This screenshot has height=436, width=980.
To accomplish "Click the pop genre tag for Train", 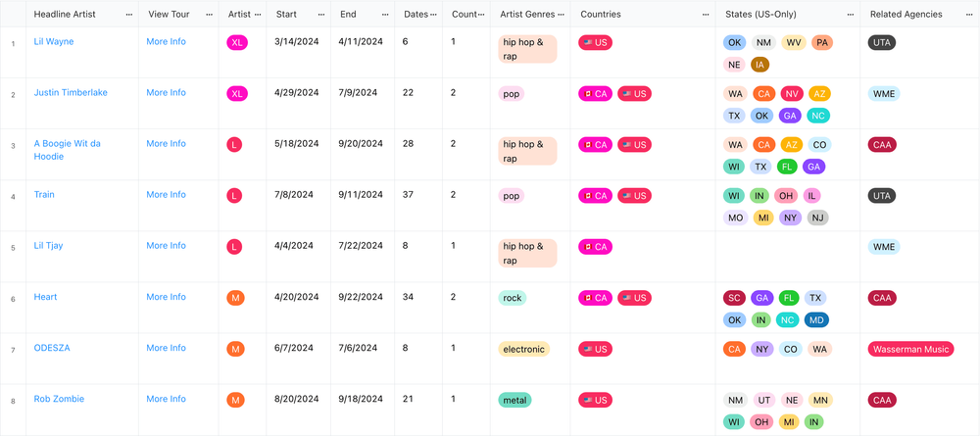I will (512, 196).
